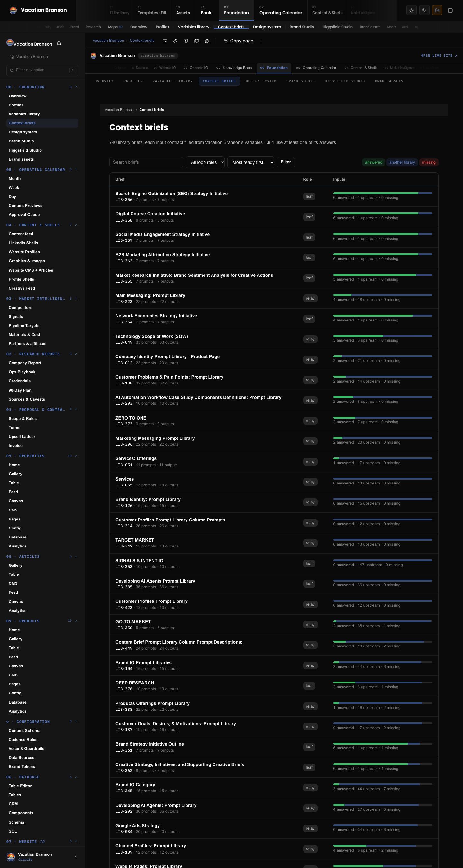Screen dimensions: 463x868
Task: Open the Approval Queue sidebar item
Action: coord(24,215)
